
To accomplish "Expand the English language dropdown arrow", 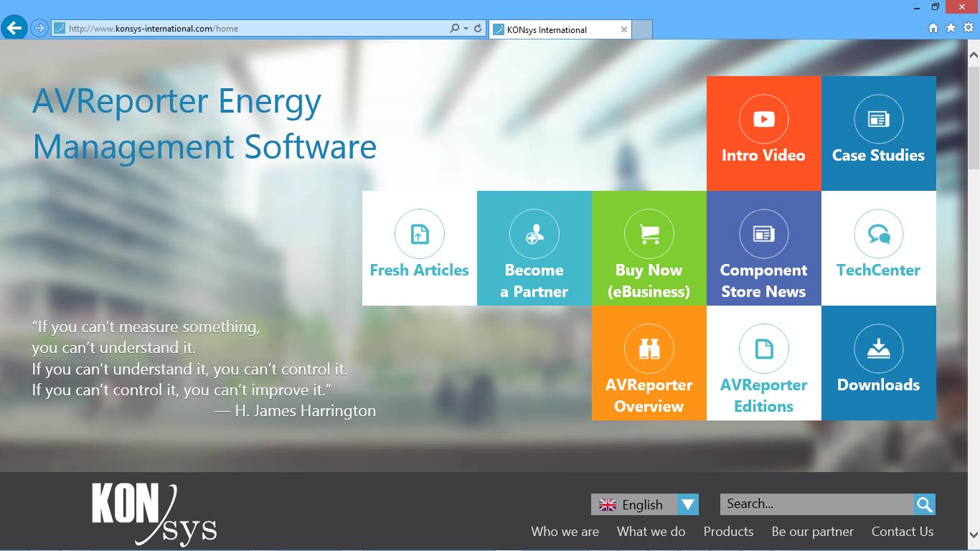I will point(687,504).
